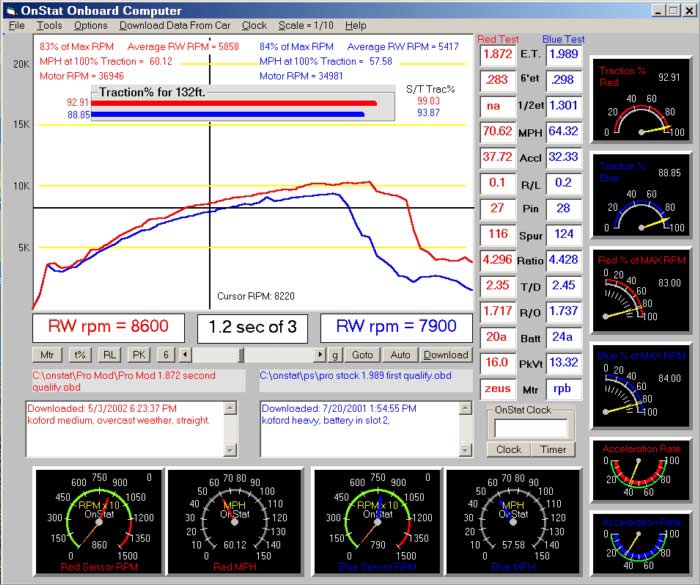Click blue PkVt value 13.32
The image size is (700, 585).
[x=564, y=363]
